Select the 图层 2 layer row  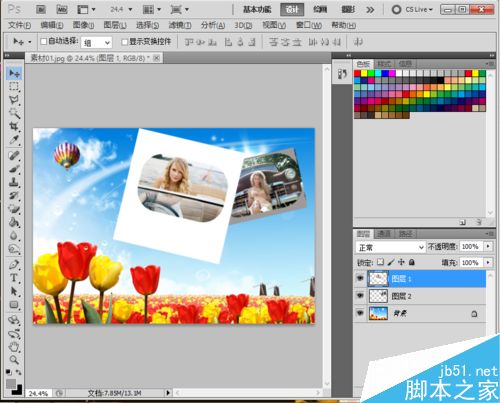421,296
